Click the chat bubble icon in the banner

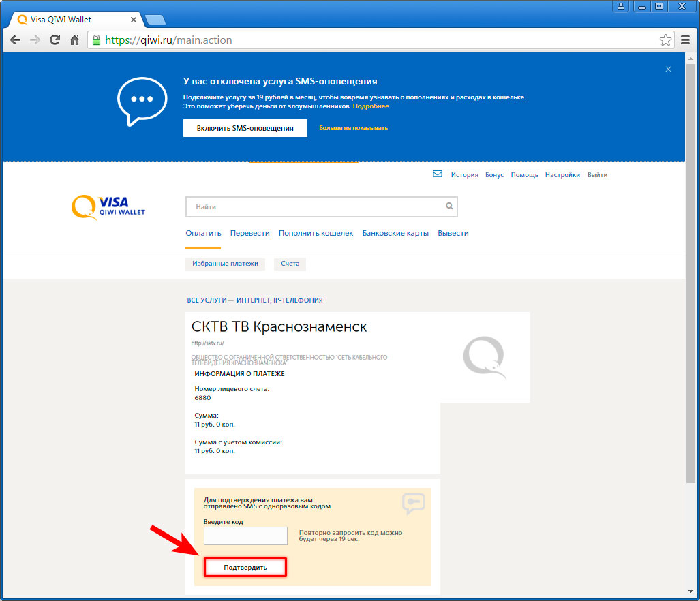click(x=142, y=102)
